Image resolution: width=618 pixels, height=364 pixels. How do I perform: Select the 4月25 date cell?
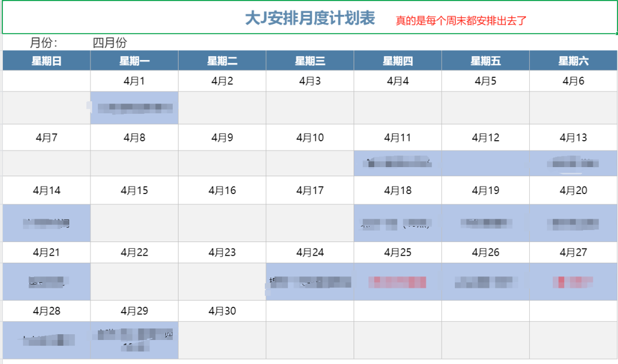398,252
